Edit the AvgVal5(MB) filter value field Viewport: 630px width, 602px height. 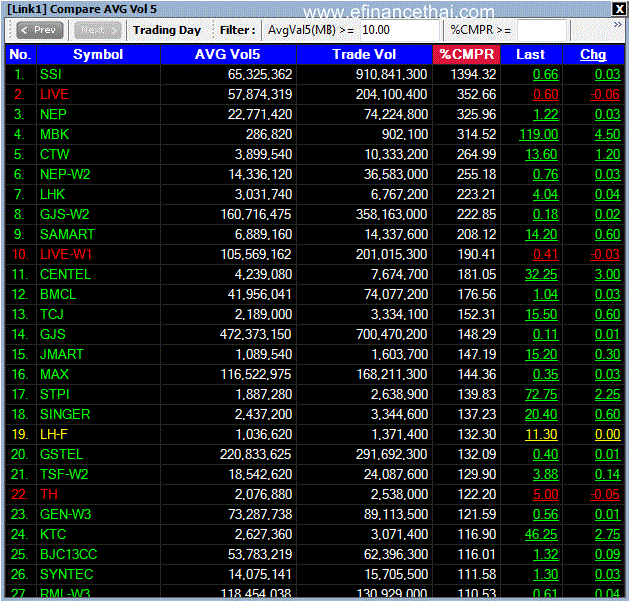pyautogui.click(x=399, y=30)
